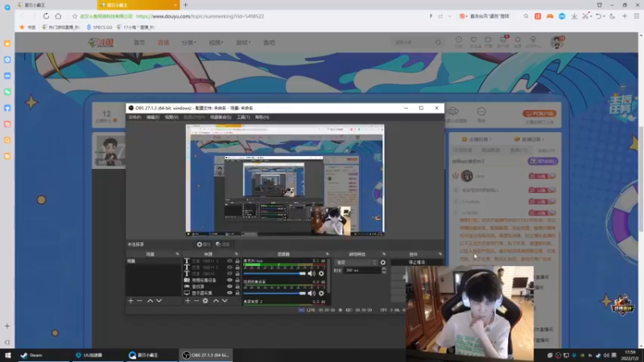Open the browser download manager icon
Viewport: 644px width, 362px height.
[574, 16]
